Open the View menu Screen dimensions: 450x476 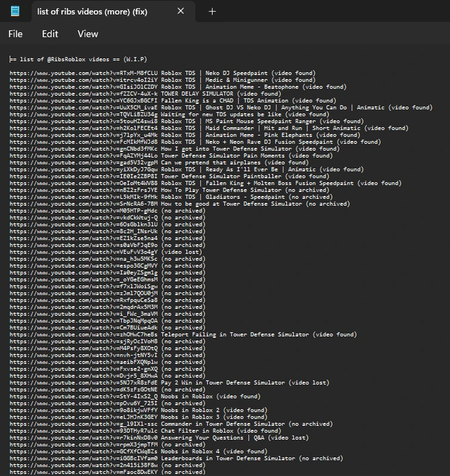click(88, 34)
